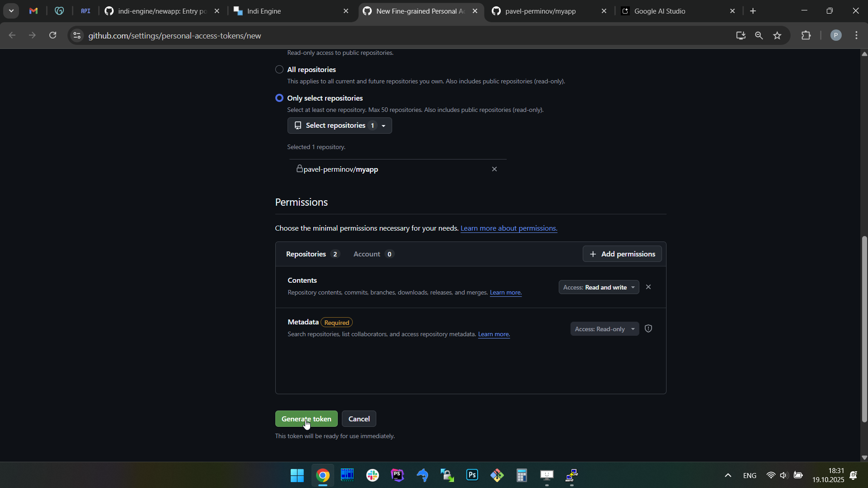Screen dimensions: 868x488
Task: Open the Chrome zoom magnifier icon
Action: click(x=759, y=36)
